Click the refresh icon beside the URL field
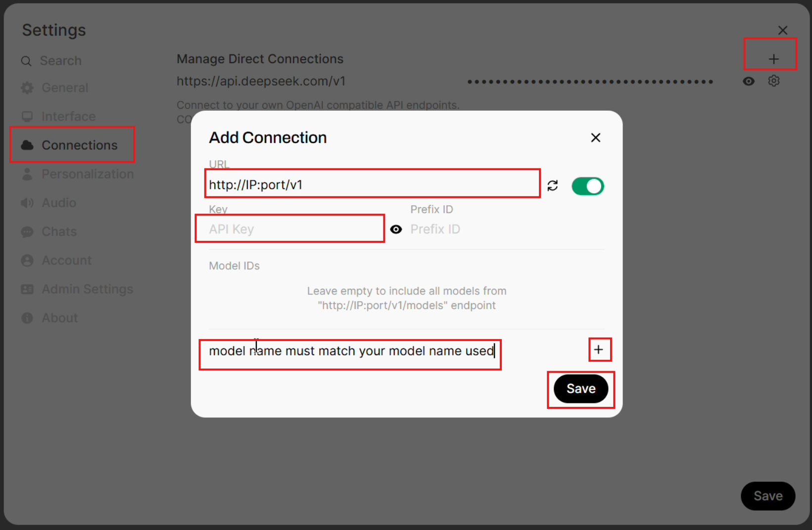The width and height of the screenshot is (812, 530). tap(553, 185)
